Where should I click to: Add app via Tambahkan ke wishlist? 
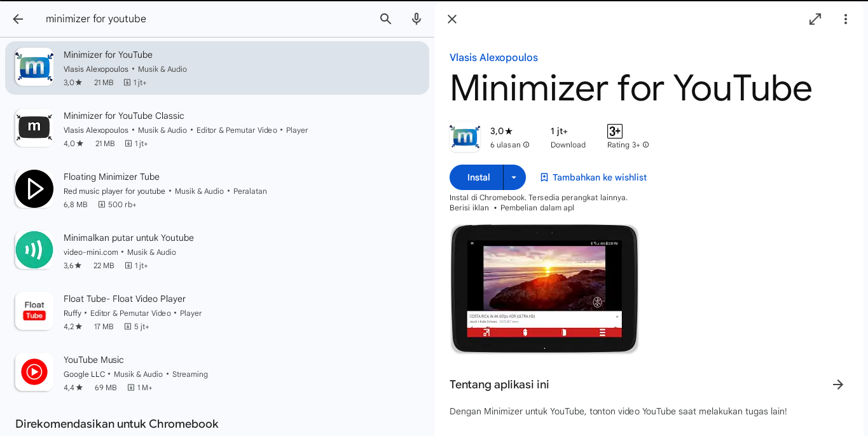click(x=593, y=177)
